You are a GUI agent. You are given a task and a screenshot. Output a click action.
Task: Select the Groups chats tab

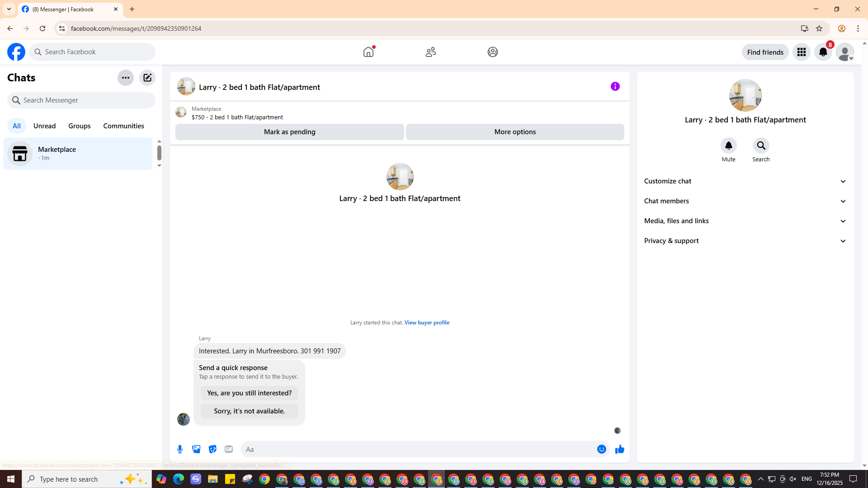tap(80, 126)
